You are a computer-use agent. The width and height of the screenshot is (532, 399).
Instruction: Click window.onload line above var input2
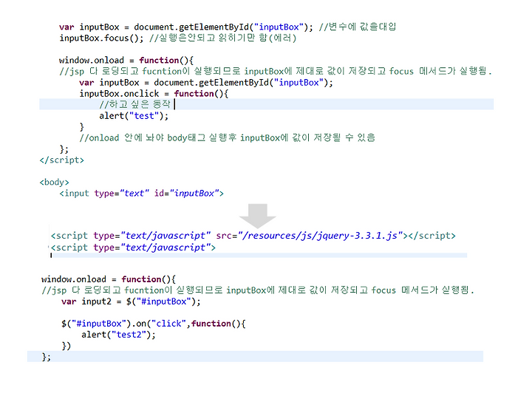[x=109, y=279]
